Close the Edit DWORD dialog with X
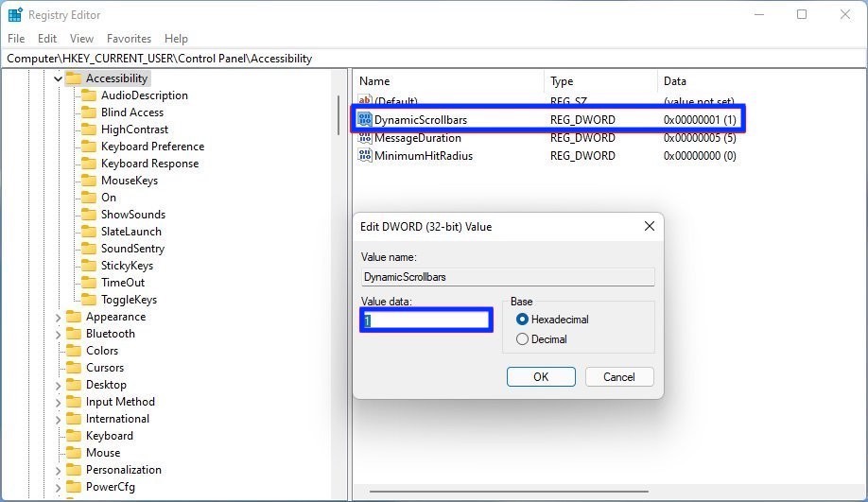 (649, 227)
